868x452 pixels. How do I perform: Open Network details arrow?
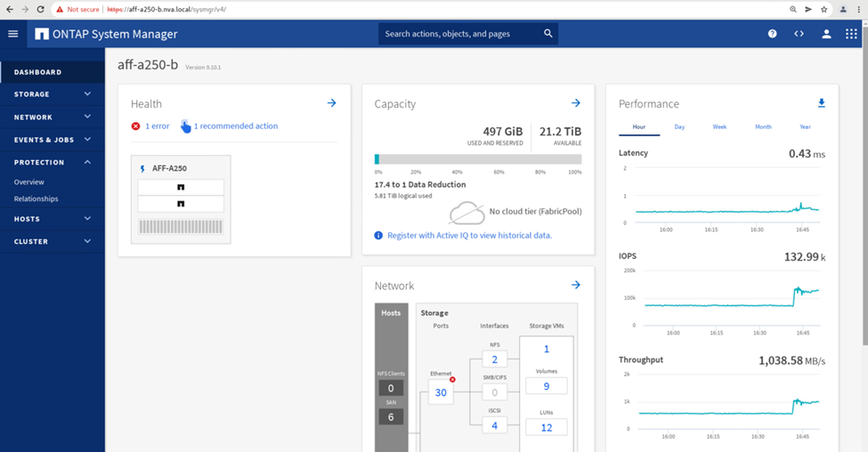pyautogui.click(x=576, y=285)
